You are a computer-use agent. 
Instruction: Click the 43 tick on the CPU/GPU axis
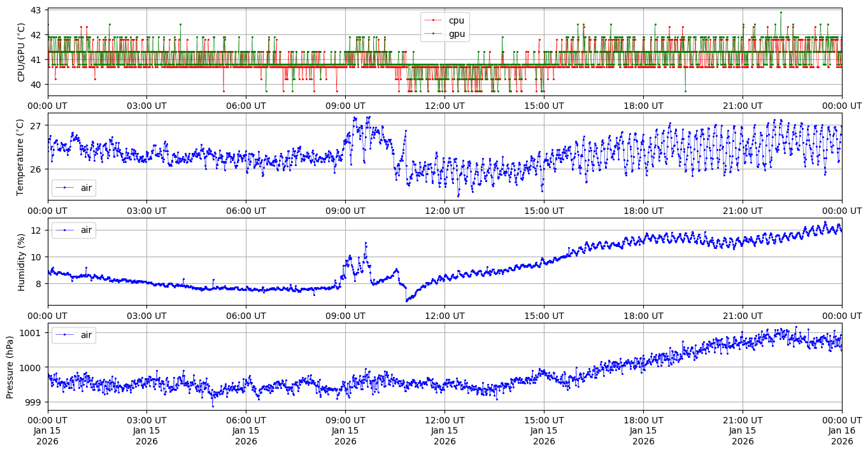[x=36, y=11]
